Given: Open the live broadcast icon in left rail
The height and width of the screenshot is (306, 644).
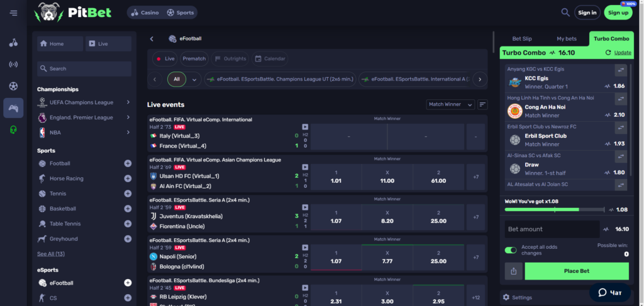Looking at the screenshot, I should point(13,64).
